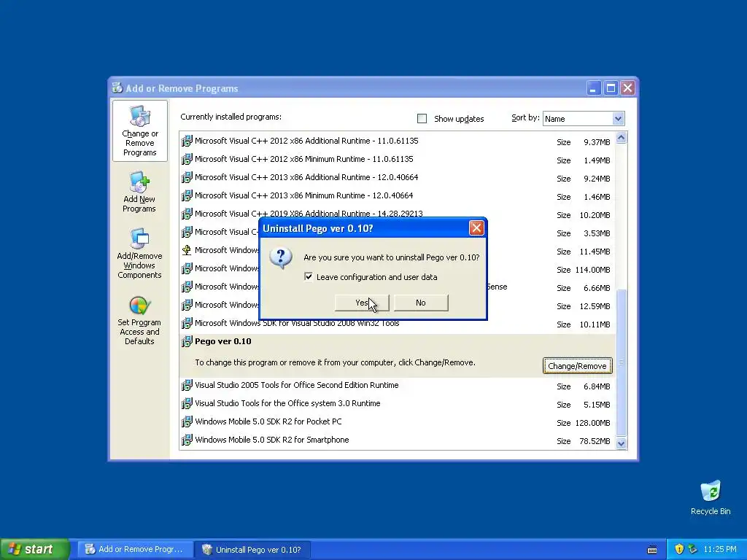This screenshot has width=747, height=560.
Task: Click Add or Remove Programs title bar icon
Action: (117, 87)
